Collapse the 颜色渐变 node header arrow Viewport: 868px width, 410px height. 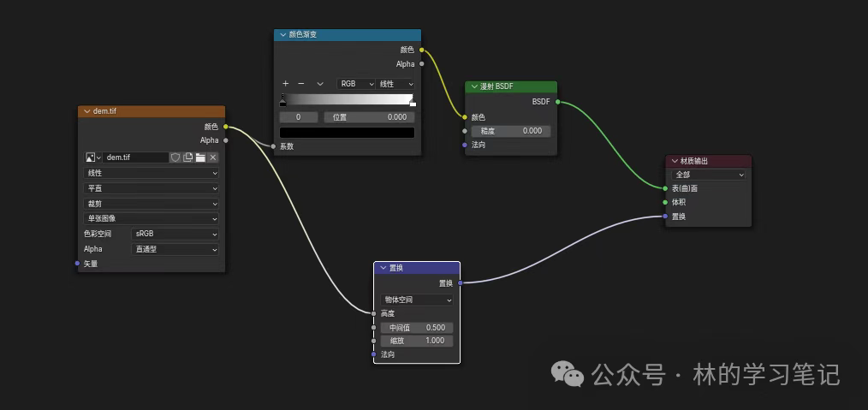(282, 35)
